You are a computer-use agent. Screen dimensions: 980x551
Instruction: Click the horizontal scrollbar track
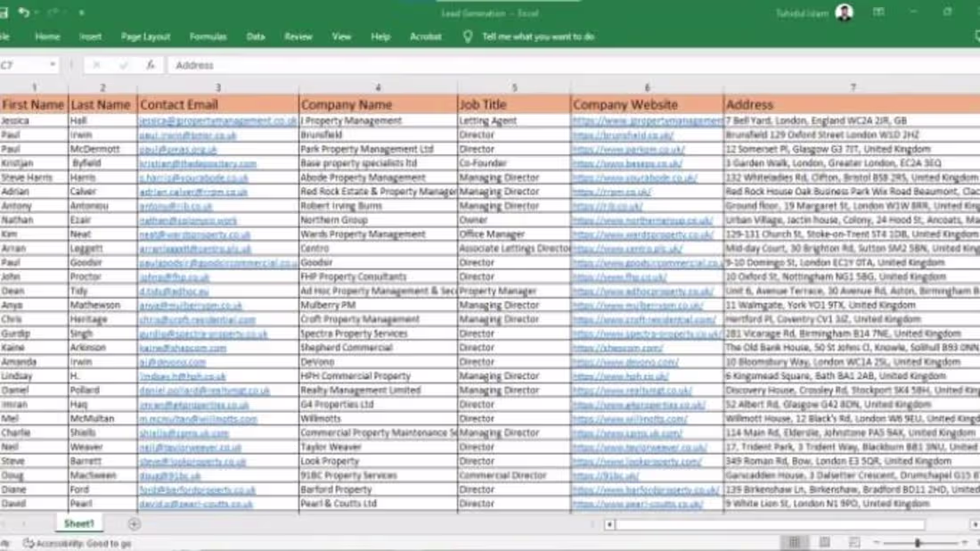(770, 524)
